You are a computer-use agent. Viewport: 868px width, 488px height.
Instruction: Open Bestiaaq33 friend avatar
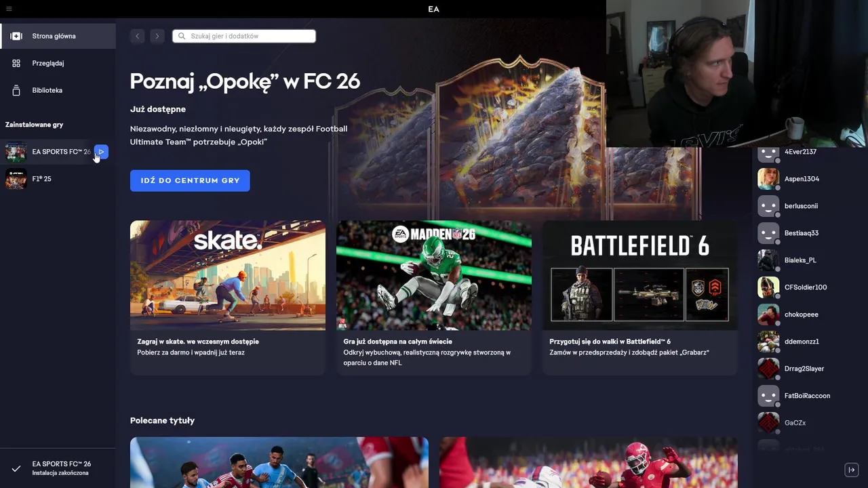pos(768,233)
